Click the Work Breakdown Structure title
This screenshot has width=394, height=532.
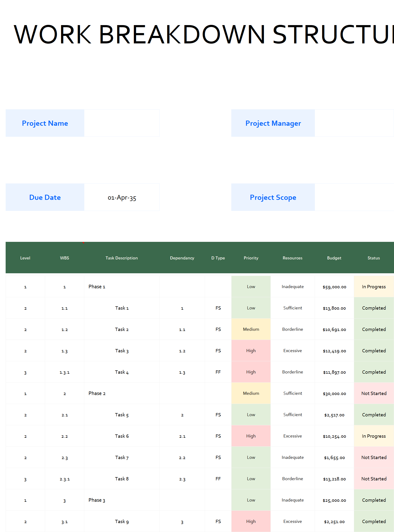204,34
